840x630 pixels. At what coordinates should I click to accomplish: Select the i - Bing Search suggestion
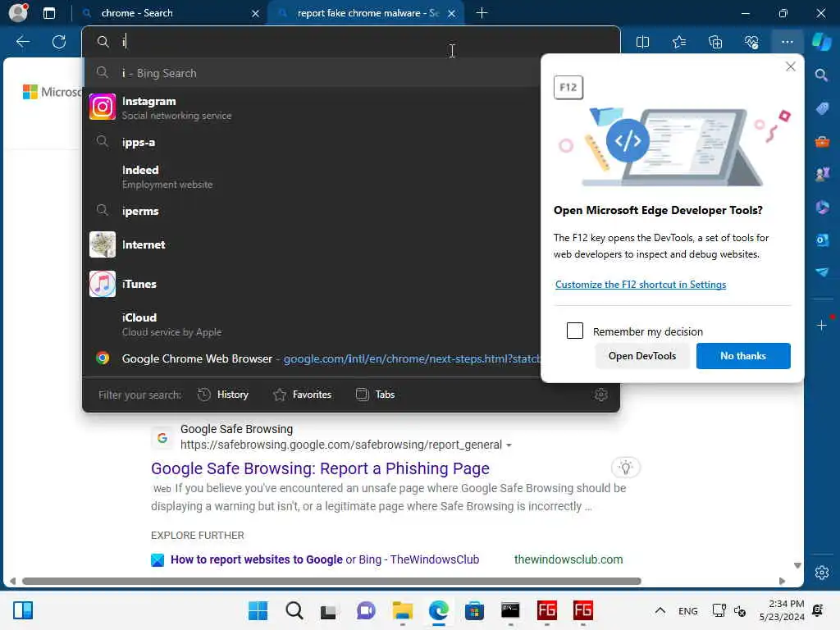tap(311, 73)
